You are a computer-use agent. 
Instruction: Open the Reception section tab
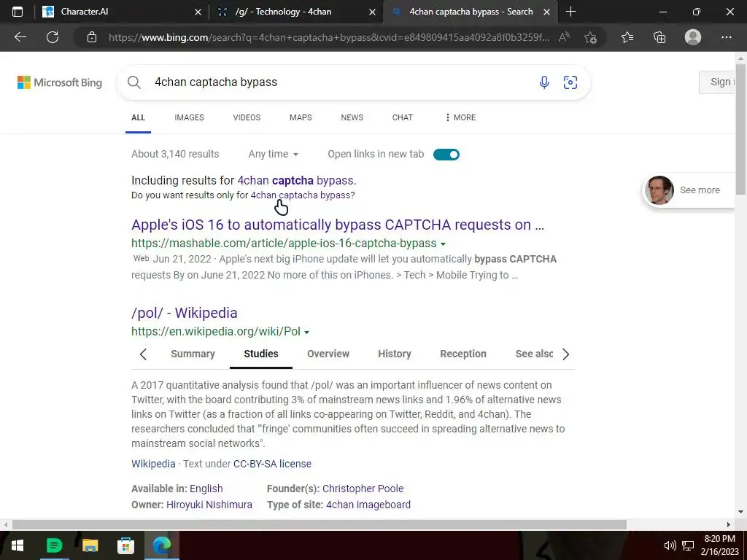point(463,354)
